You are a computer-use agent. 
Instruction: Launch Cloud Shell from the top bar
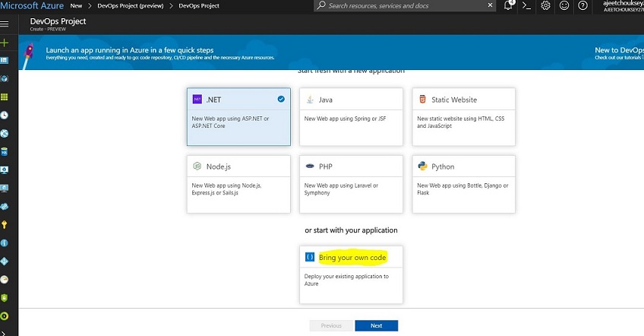[526, 6]
